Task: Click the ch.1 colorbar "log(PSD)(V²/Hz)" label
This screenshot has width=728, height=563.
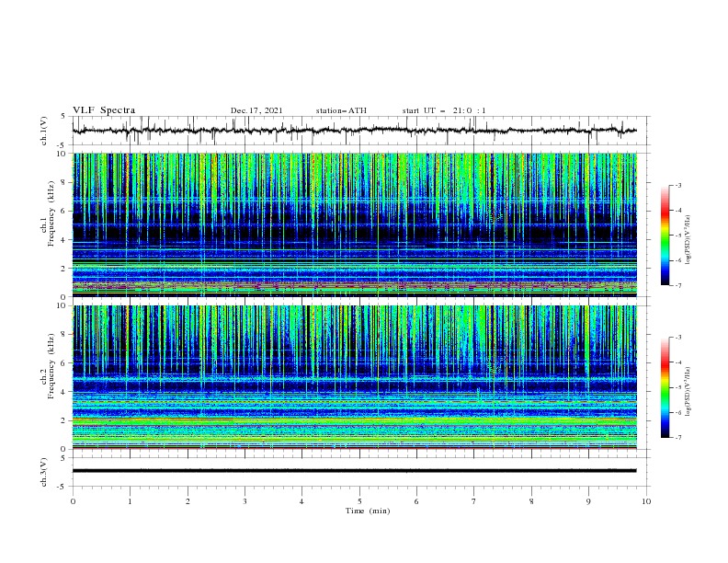Action: point(688,240)
